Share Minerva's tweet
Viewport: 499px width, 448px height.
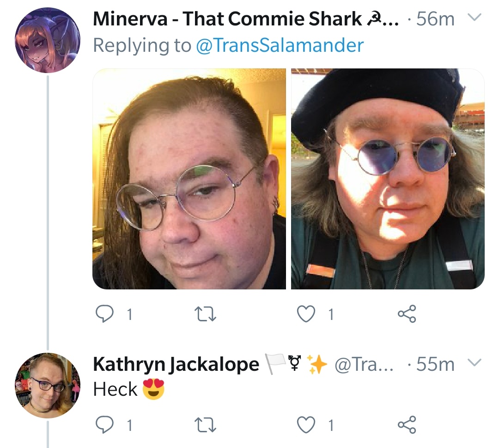(x=407, y=314)
